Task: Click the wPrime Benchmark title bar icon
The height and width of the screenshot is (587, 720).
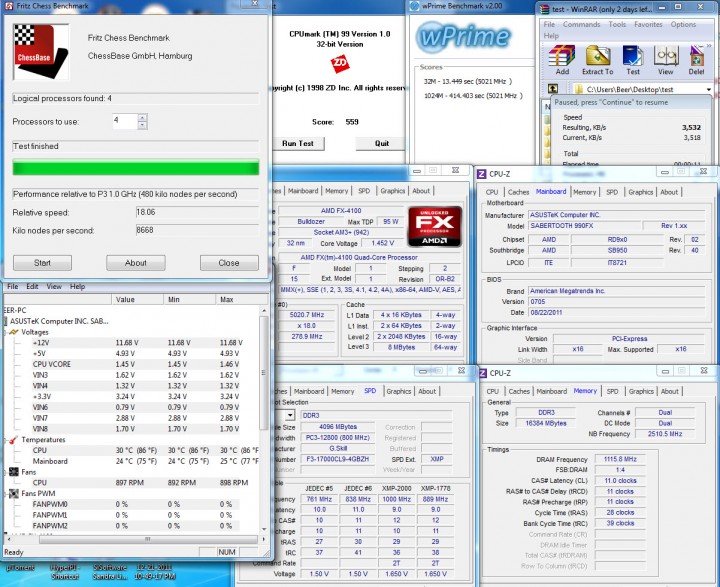Action: click(x=415, y=6)
